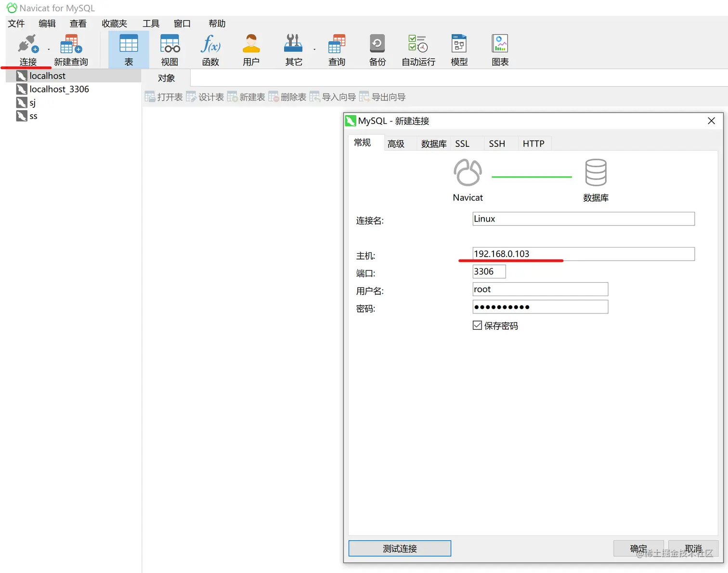This screenshot has height=573, width=728.
Task: Expand the dropdown arrow next to 连接
Action: pos(49,50)
